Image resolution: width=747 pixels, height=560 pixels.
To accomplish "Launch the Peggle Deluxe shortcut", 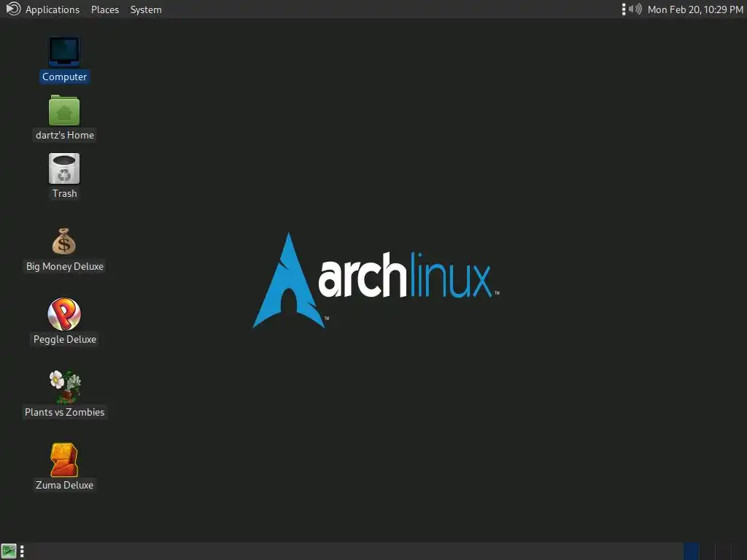I will pos(64,314).
